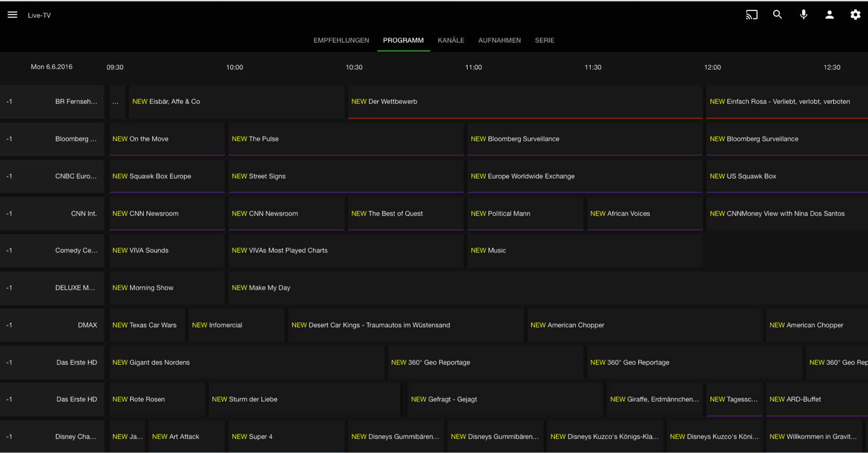Open the Tagessc... program
The width and height of the screenshot is (868, 453).
pos(734,400)
